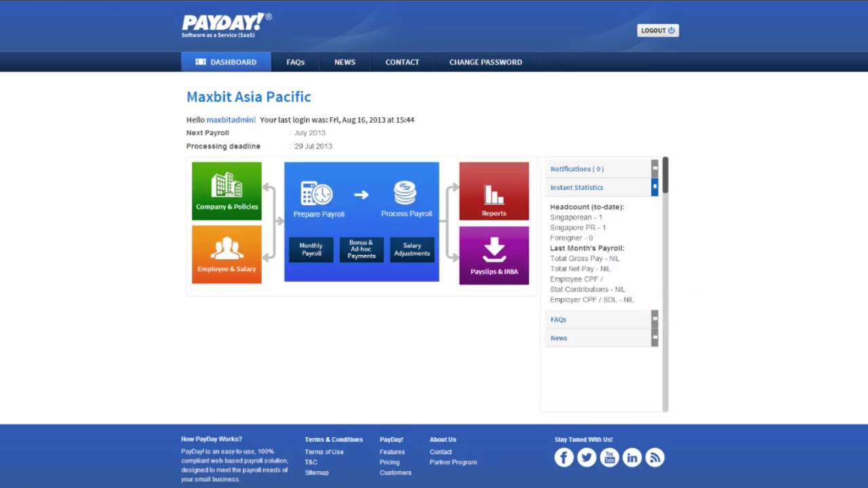The width and height of the screenshot is (868, 488).
Task: Click the 'July 2013' next payroll value
Action: [x=310, y=133]
